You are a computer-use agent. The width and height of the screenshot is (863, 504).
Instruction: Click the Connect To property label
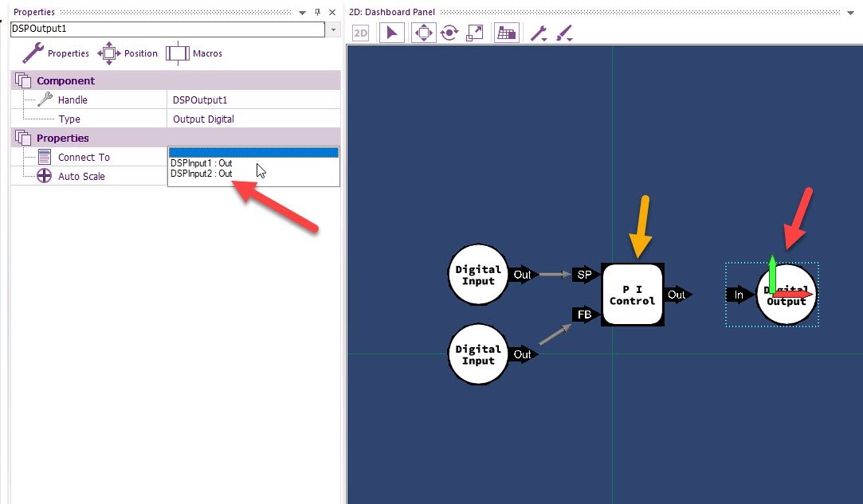click(x=84, y=158)
